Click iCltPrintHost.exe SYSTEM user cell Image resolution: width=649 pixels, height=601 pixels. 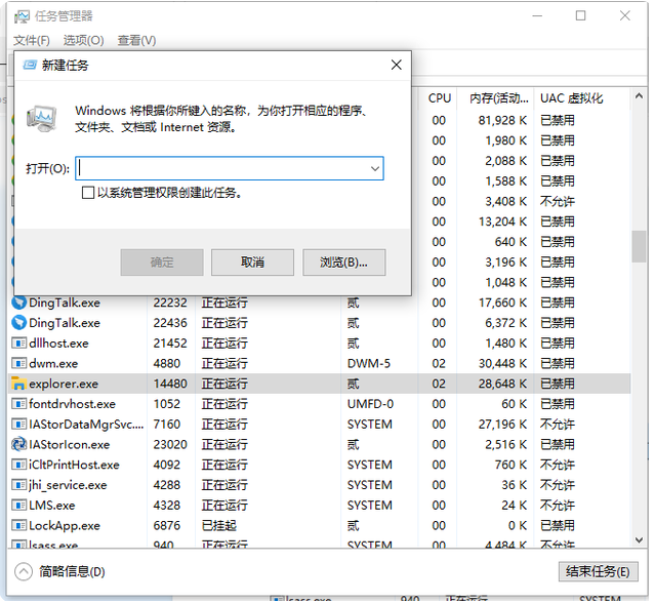point(370,465)
